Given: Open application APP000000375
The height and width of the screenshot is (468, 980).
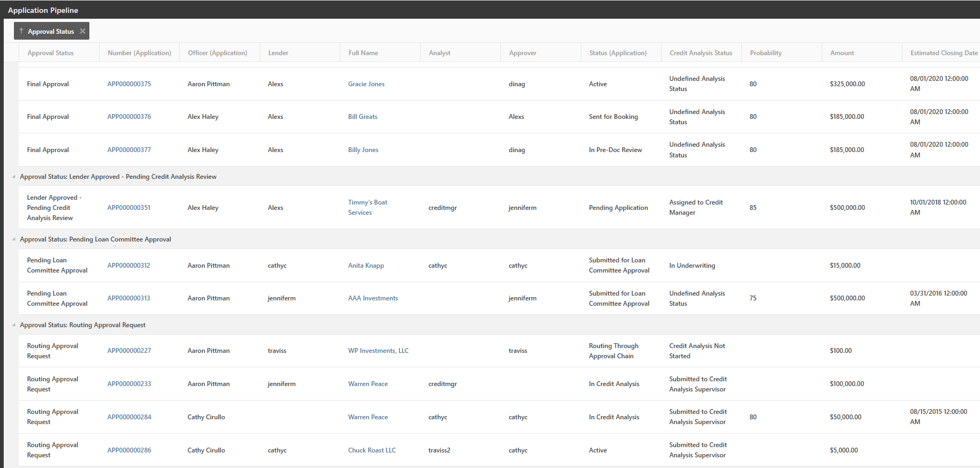Looking at the screenshot, I should 129,84.
